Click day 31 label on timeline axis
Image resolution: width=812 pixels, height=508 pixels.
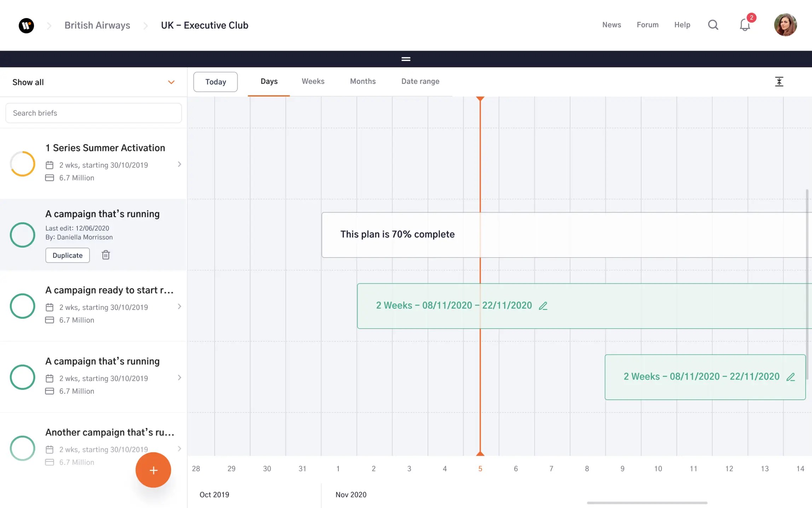[x=302, y=469]
